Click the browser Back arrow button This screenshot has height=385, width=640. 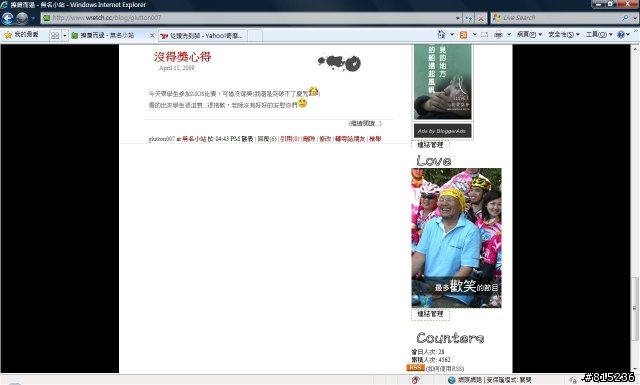[8, 18]
